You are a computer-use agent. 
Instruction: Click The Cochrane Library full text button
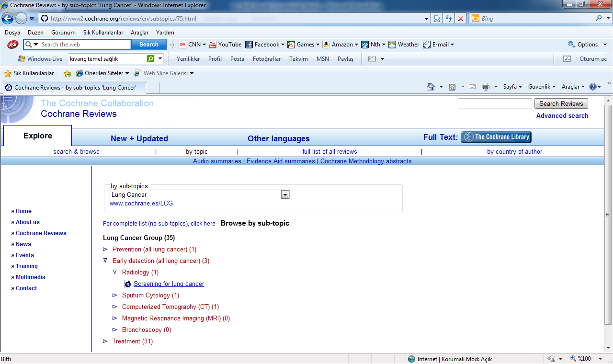(x=496, y=137)
